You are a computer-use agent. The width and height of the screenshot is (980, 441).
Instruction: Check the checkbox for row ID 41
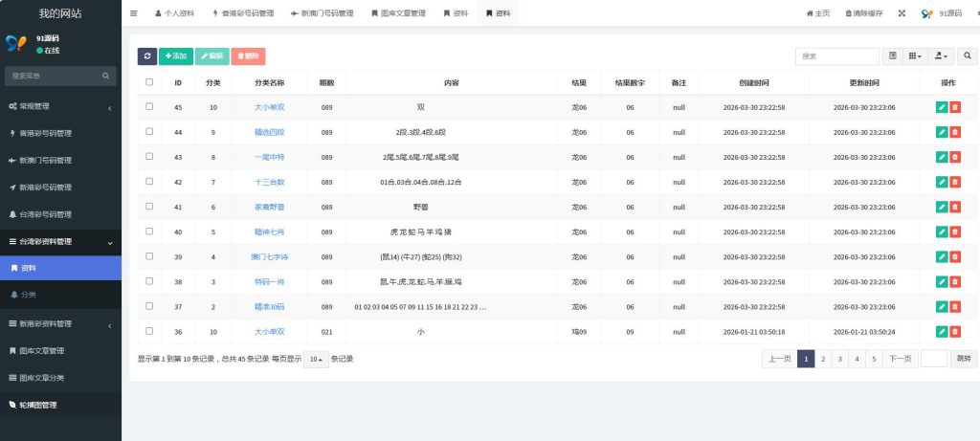click(148, 206)
